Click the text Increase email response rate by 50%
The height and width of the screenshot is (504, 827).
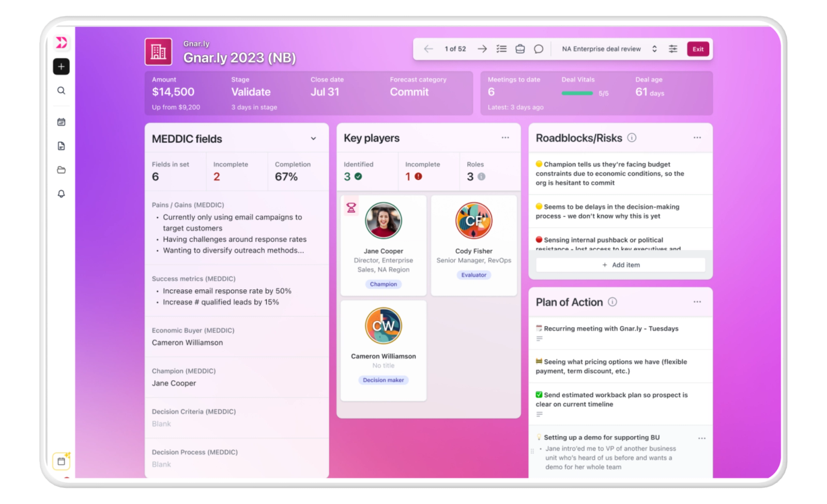coord(227,291)
